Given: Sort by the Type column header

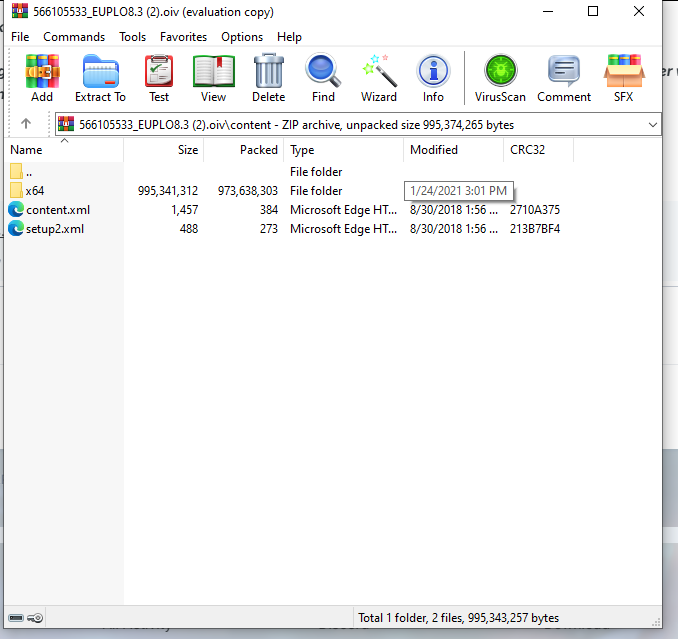Looking at the screenshot, I should coord(344,150).
